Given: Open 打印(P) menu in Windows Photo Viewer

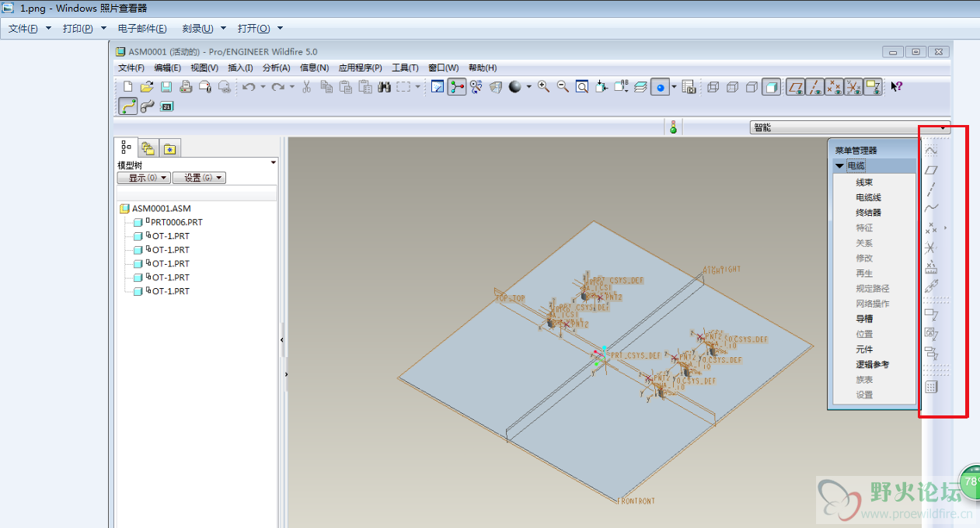Looking at the screenshot, I should (78, 29).
